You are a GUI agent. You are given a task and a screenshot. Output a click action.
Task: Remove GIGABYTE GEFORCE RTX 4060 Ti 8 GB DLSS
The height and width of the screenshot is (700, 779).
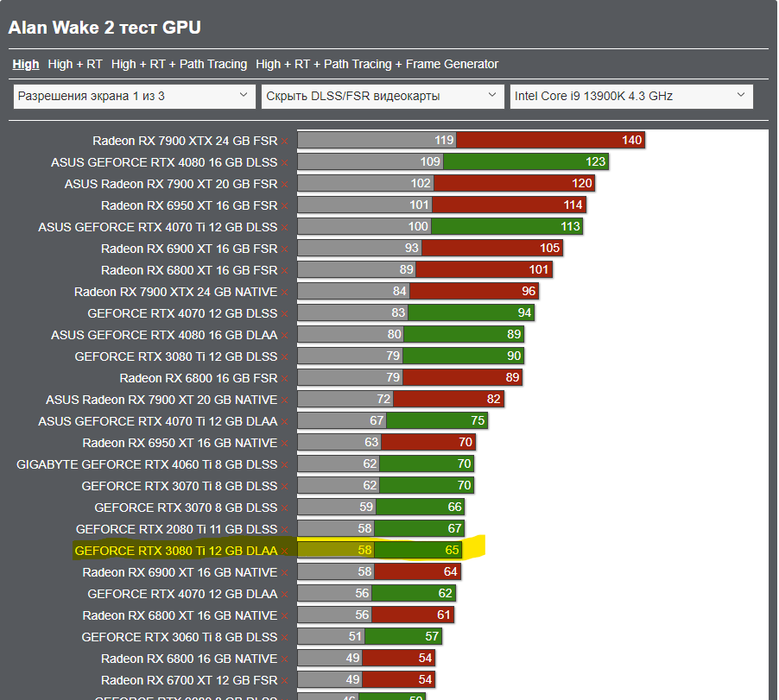[285, 465]
